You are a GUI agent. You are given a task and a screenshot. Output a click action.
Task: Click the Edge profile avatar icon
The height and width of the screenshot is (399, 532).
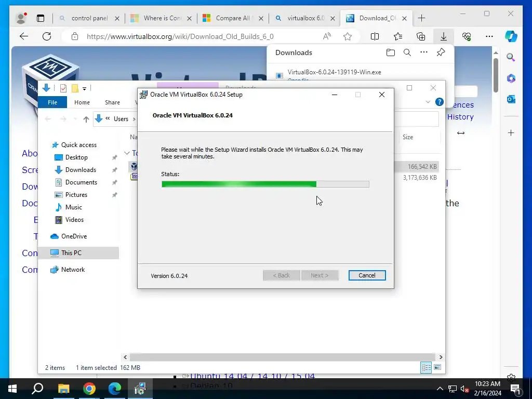pyautogui.click(x=21, y=18)
